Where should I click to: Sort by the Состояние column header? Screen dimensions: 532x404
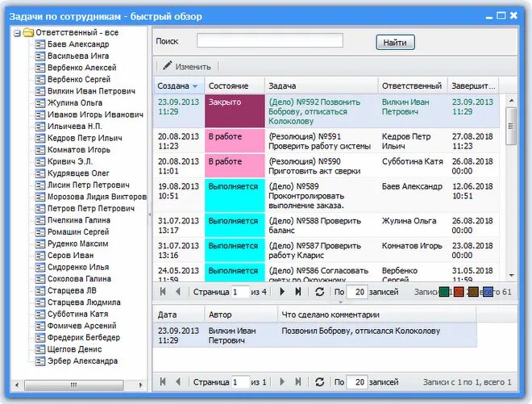(235, 86)
